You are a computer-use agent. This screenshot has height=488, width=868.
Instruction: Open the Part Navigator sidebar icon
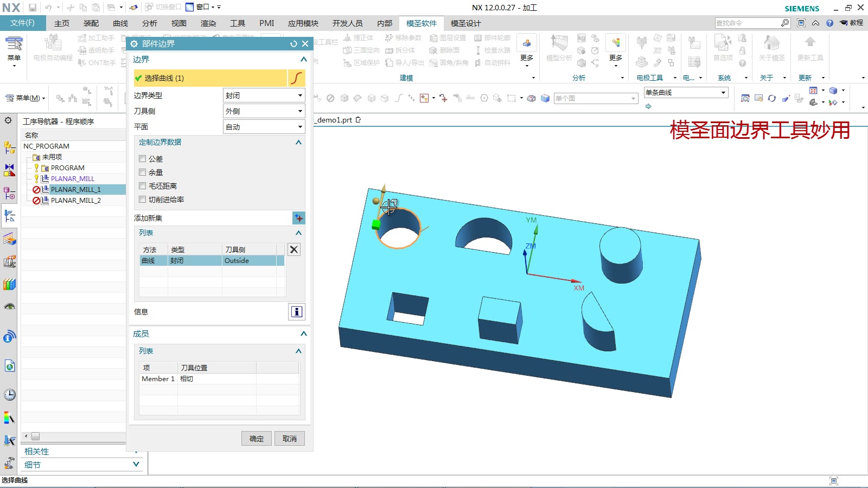9,193
